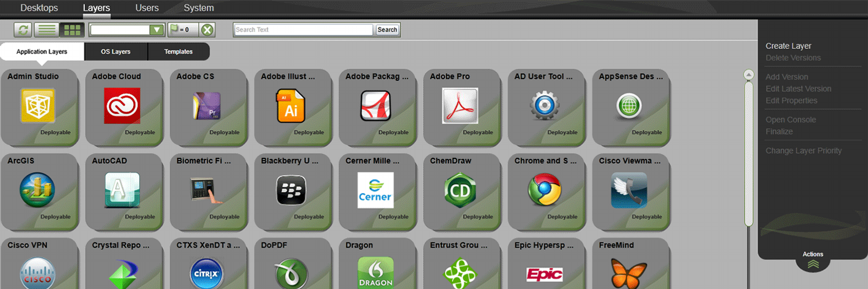
Task: Select the Biometric fingerprint reader icon
Action: (x=207, y=190)
